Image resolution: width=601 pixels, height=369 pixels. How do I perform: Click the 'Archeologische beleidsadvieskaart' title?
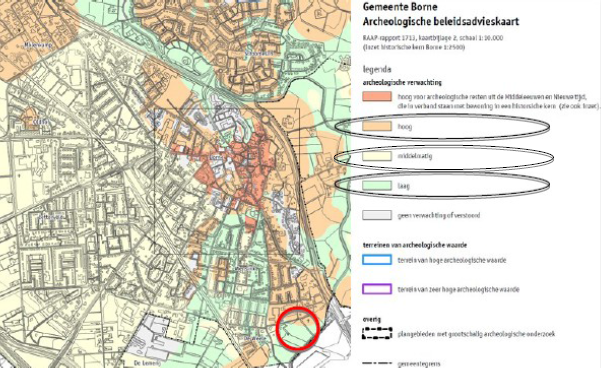441,22
